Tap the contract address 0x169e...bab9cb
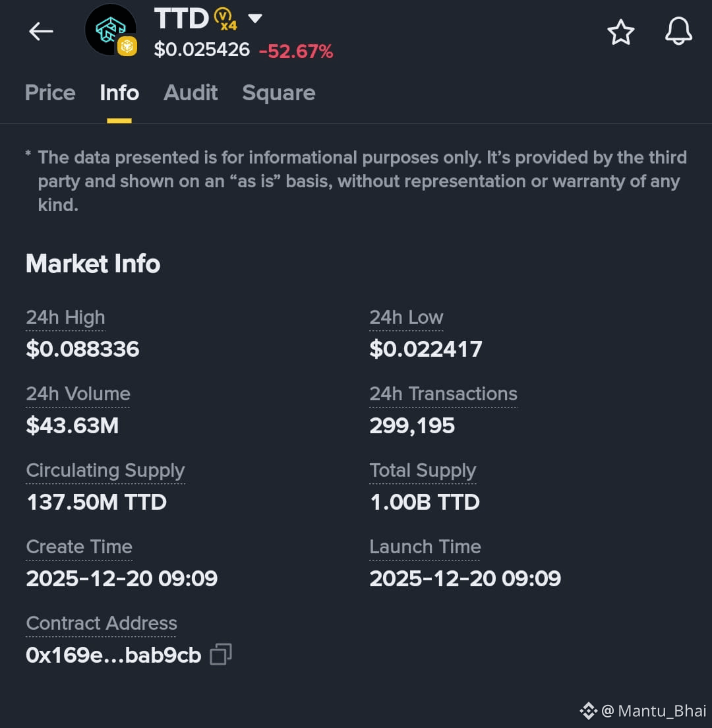This screenshot has height=728, width=712. pyautogui.click(x=113, y=655)
